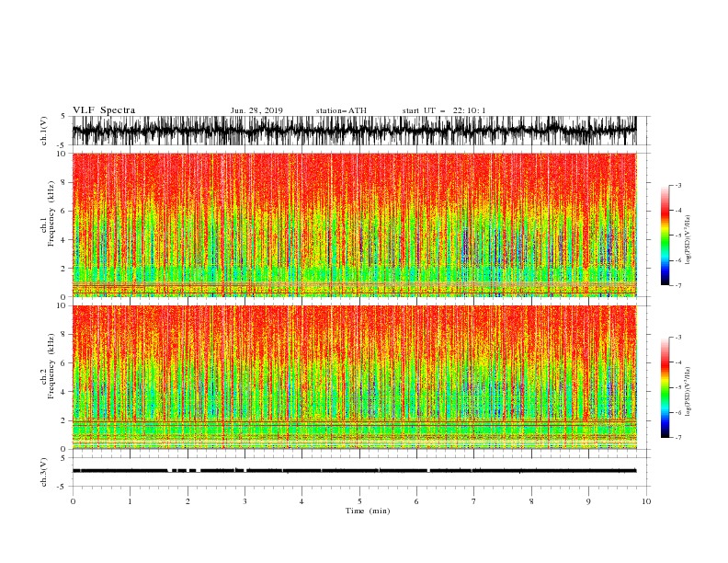The width and height of the screenshot is (728, 563).
Task: Click the time axis tick label "0"
Action: [73, 501]
